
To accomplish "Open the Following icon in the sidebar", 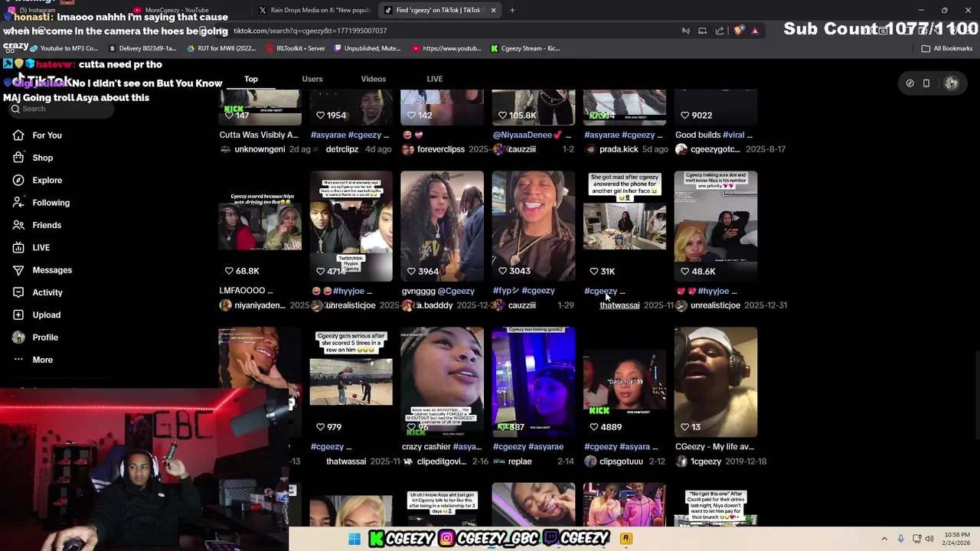I will click(x=18, y=203).
